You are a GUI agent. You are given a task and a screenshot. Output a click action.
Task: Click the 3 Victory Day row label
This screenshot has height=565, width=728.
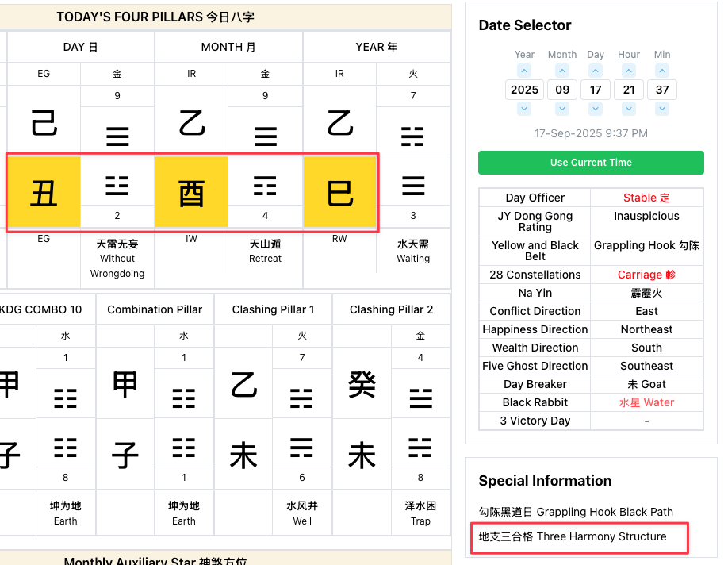tap(535, 421)
